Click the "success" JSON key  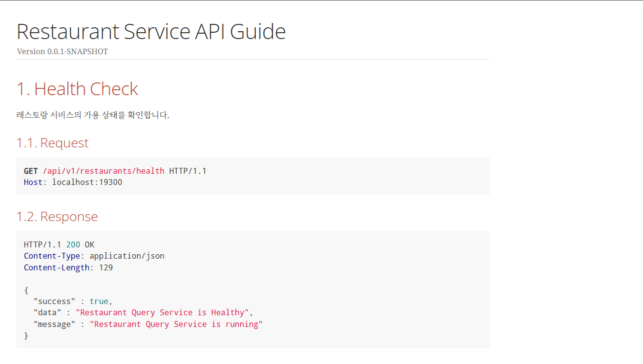[x=54, y=302]
